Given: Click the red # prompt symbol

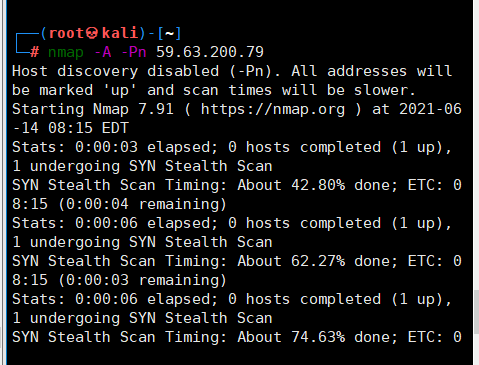Looking at the screenshot, I should tap(34, 52).
